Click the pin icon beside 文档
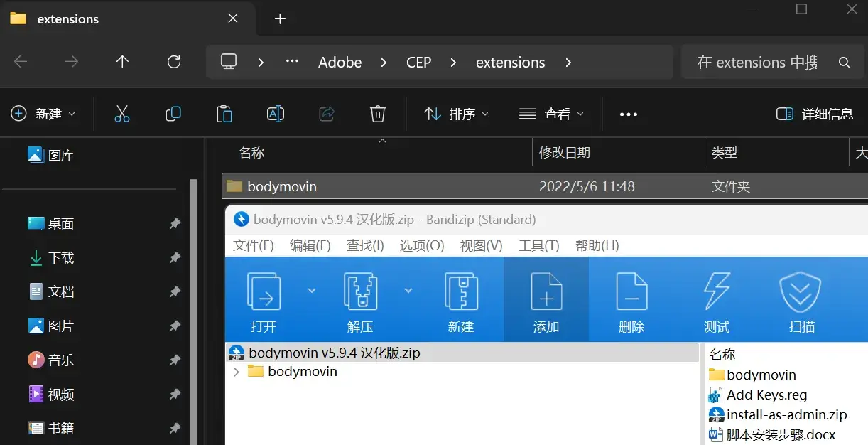Screen dimensions: 868x445 pos(175,292)
